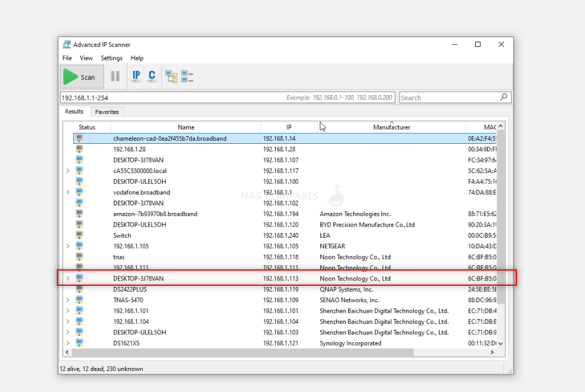Click the monitor icon of the 192.168.1.102 row
This screenshot has height=392, width=585.
coord(79,203)
